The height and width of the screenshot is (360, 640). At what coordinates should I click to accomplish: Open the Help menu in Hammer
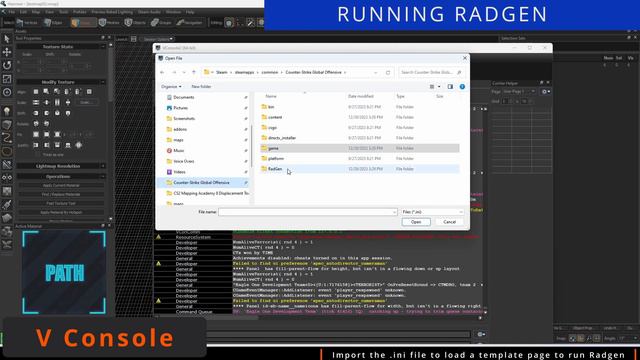[x=190, y=12]
